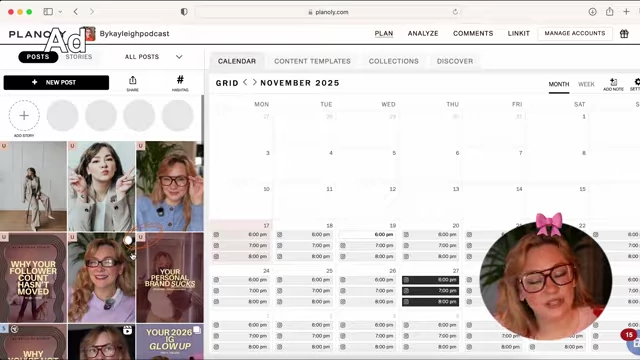The width and height of the screenshot is (640, 360).
Task: Open Safari sidebar options chevron
Action: coord(60,12)
